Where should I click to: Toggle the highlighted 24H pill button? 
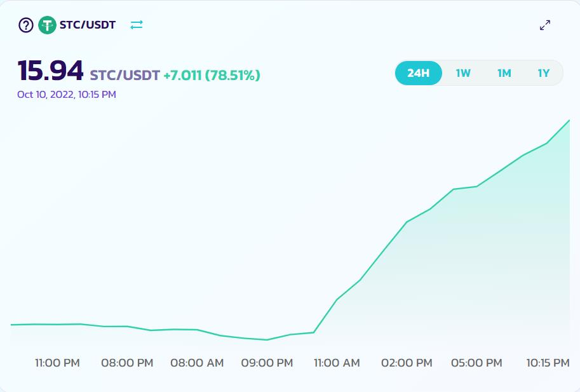coord(418,73)
